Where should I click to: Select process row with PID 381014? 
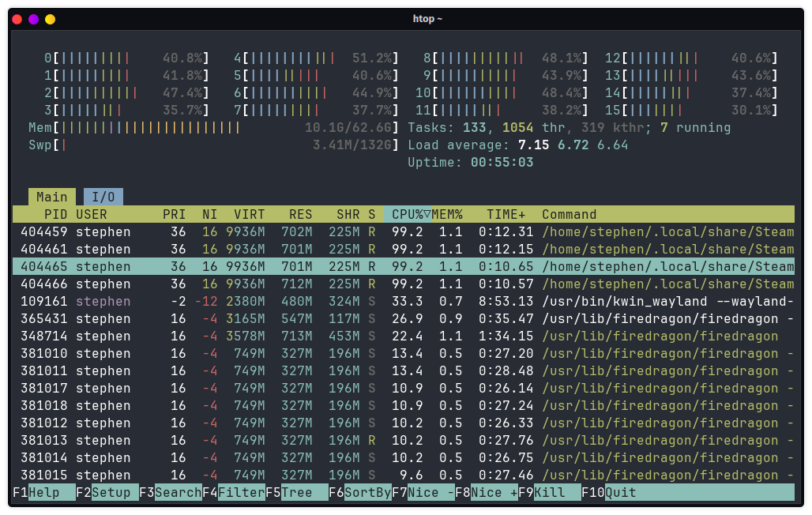coord(404,457)
